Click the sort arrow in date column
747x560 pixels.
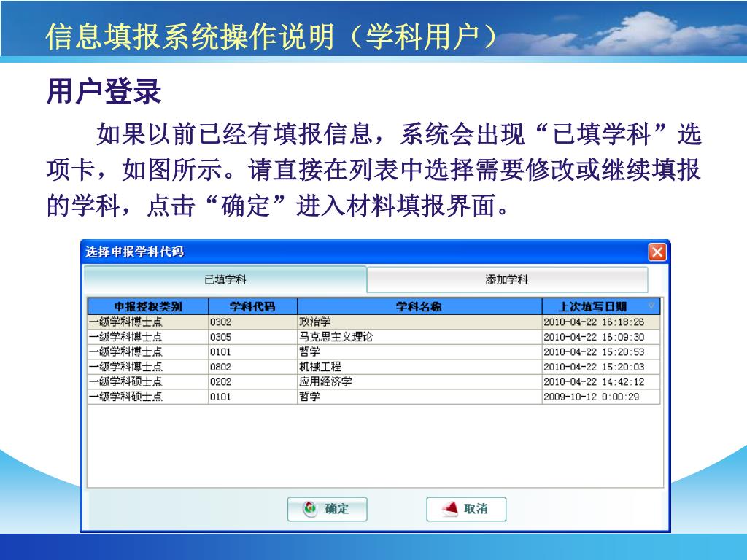(651, 306)
